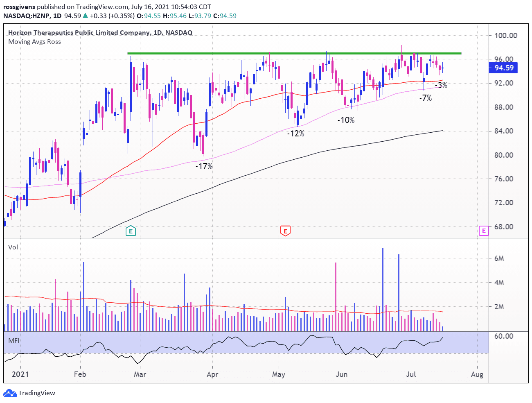
Task: Click the tallest blue volume spike in June
Action: 382,287
